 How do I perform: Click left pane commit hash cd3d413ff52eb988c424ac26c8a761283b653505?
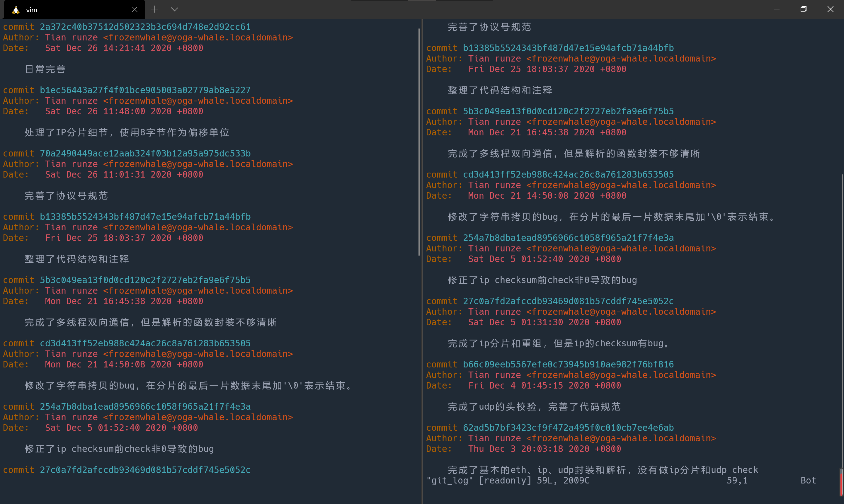coord(145,343)
